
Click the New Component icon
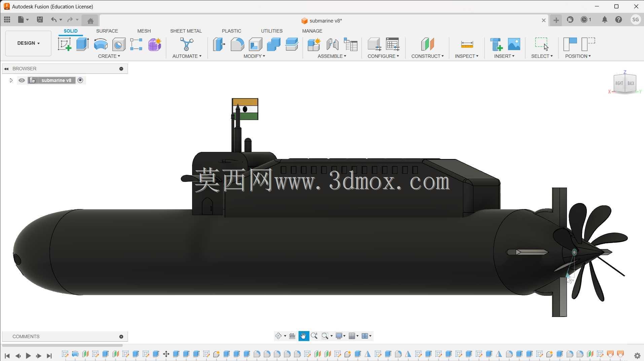[314, 44]
